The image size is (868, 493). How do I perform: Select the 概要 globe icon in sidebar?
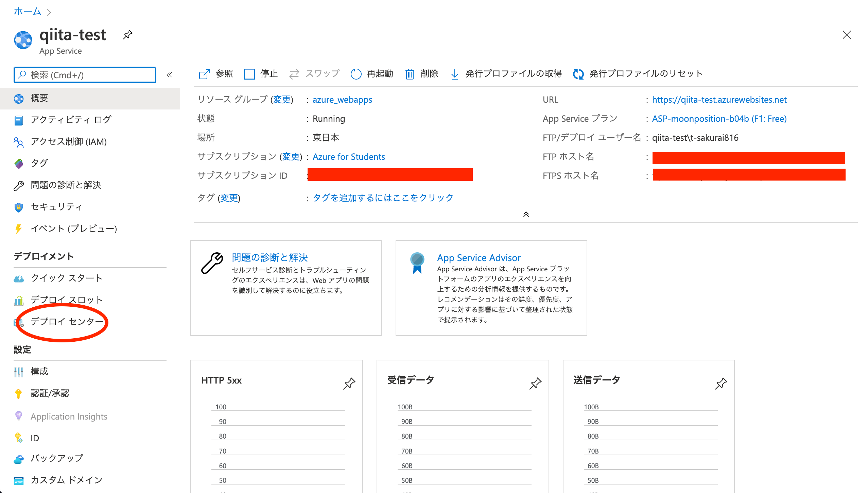tap(19, 98)
